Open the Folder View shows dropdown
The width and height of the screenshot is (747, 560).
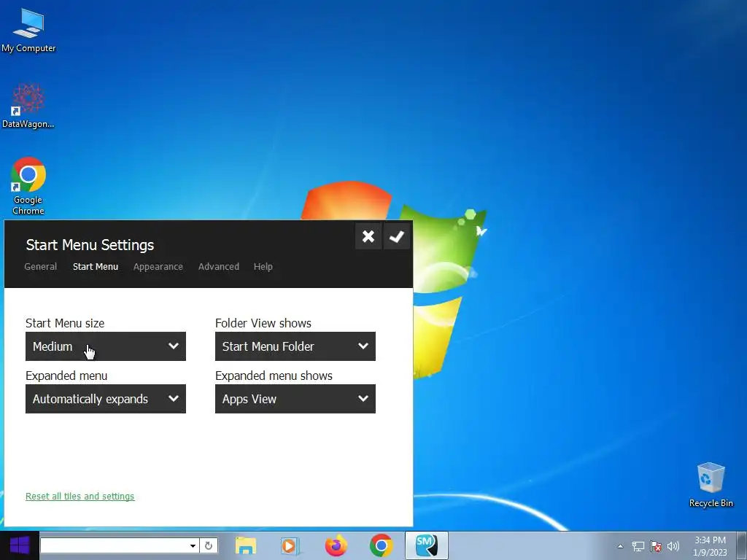point(295,346)
